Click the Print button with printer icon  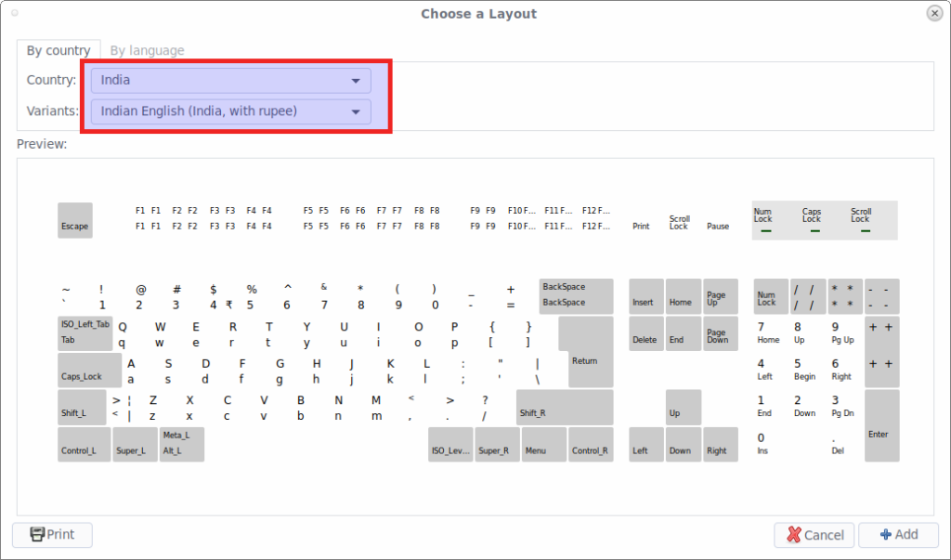52,534
